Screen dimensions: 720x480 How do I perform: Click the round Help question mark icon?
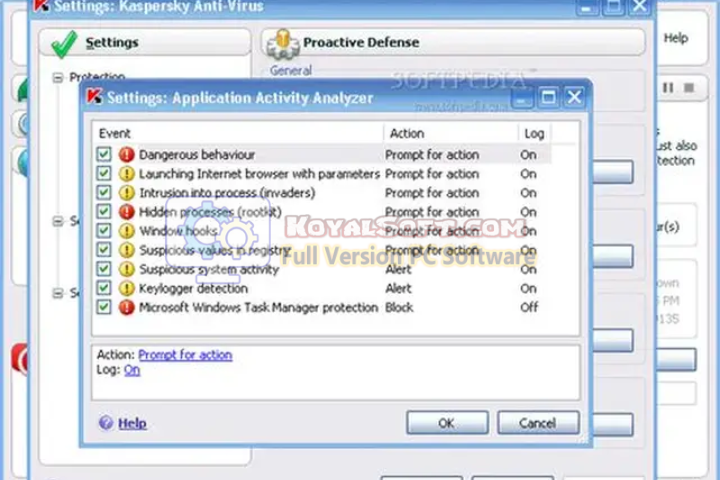tap(106, 423)
